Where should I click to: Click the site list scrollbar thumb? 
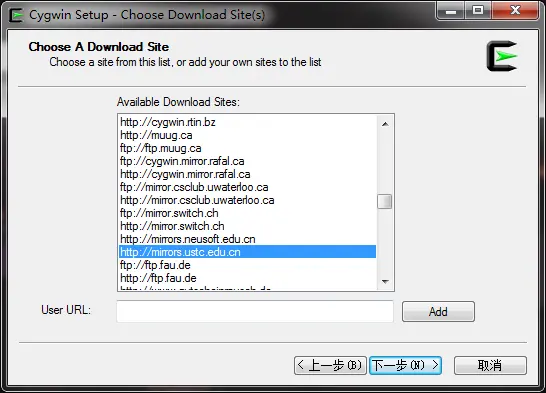click(x=385, y=201)
